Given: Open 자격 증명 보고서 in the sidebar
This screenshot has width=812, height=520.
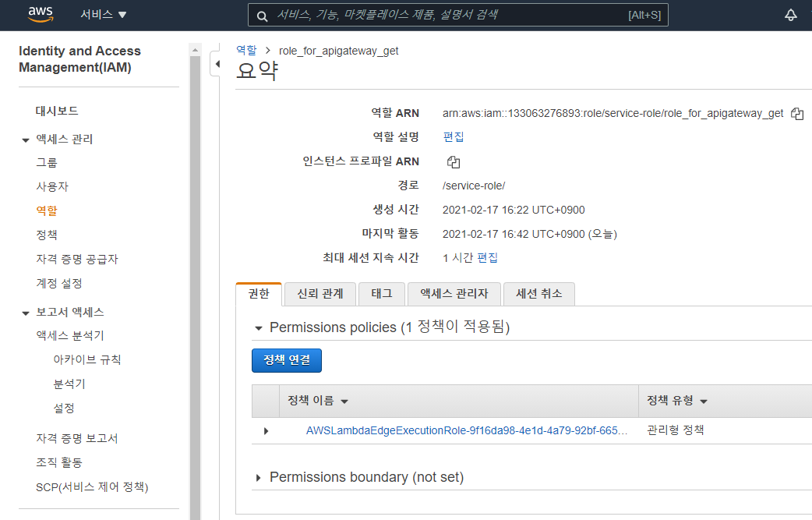Looking at the screenshot, I should click(x=77, y=438).
